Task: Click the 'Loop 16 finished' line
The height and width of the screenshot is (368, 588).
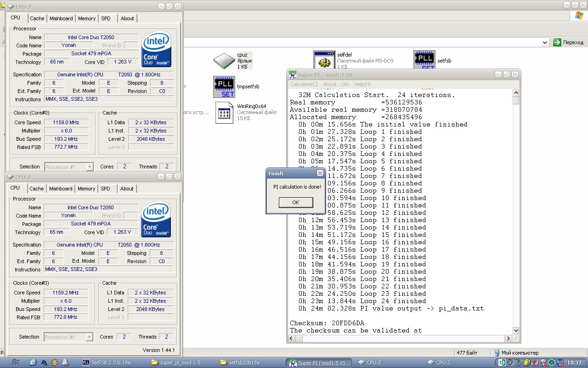Action: 362,242
